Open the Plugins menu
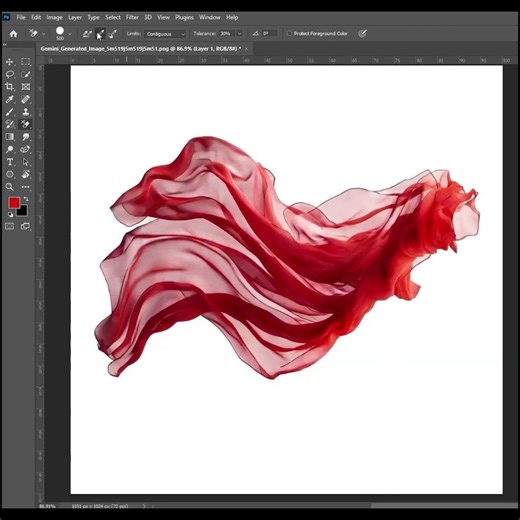Viewport: 520px width, 520px height. (184, 17)
